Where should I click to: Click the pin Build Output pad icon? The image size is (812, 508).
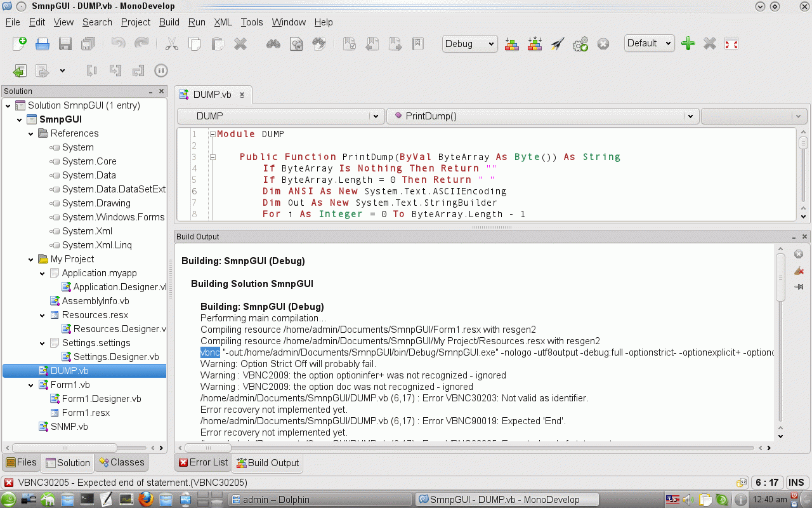pos(799,286)
